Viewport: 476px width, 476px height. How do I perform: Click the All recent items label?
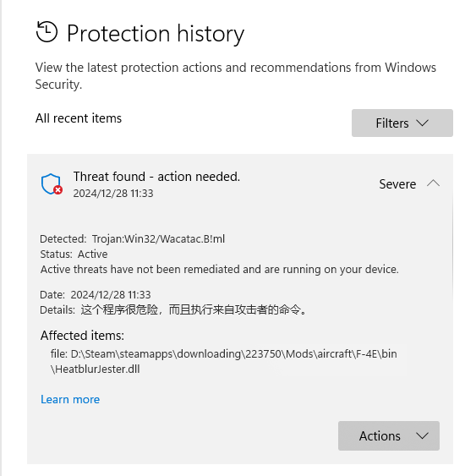79,118
